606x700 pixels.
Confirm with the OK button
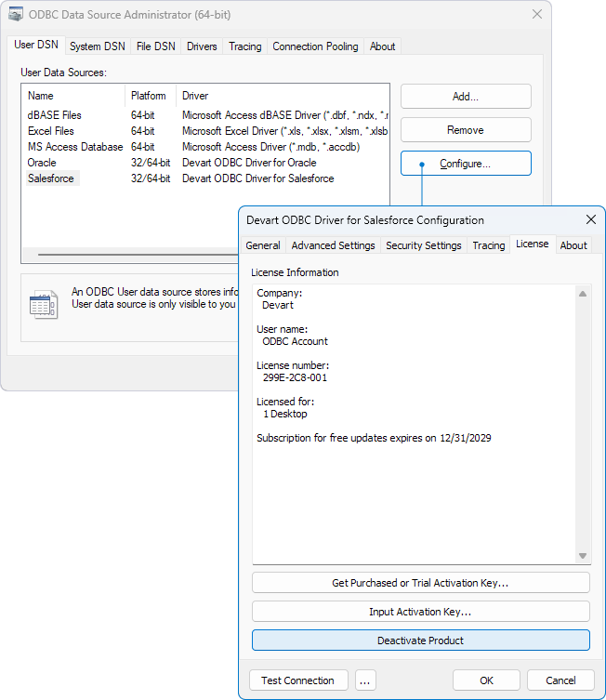coord(486,680)
